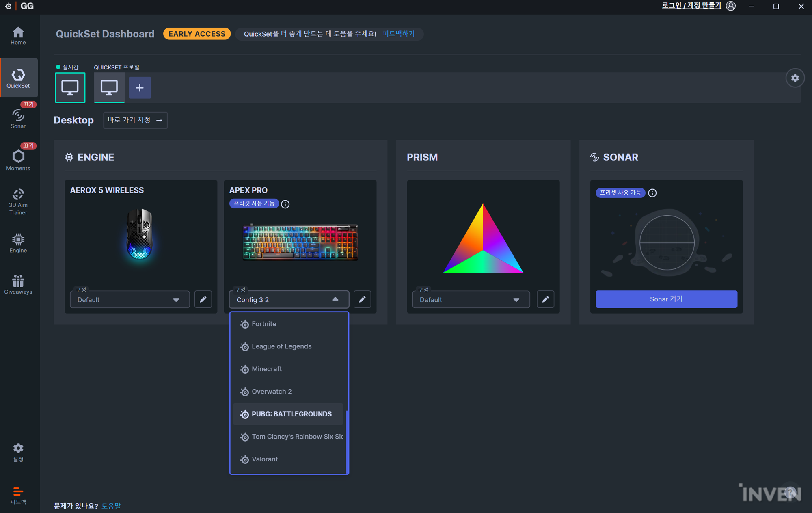Screen dimensions: 812x513
Task: Click the Fortnite preset SteelSeries icon
Action: point(244,324)
